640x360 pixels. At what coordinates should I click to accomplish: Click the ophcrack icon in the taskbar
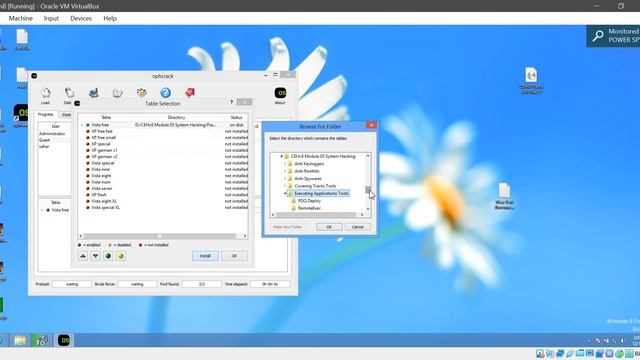64,340
